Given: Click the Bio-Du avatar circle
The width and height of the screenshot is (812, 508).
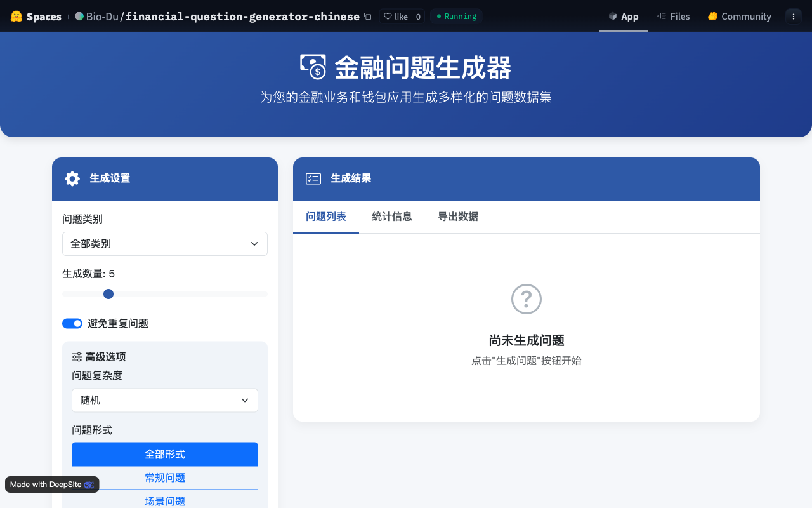Looking at the screenshot, I should [79, 17].
